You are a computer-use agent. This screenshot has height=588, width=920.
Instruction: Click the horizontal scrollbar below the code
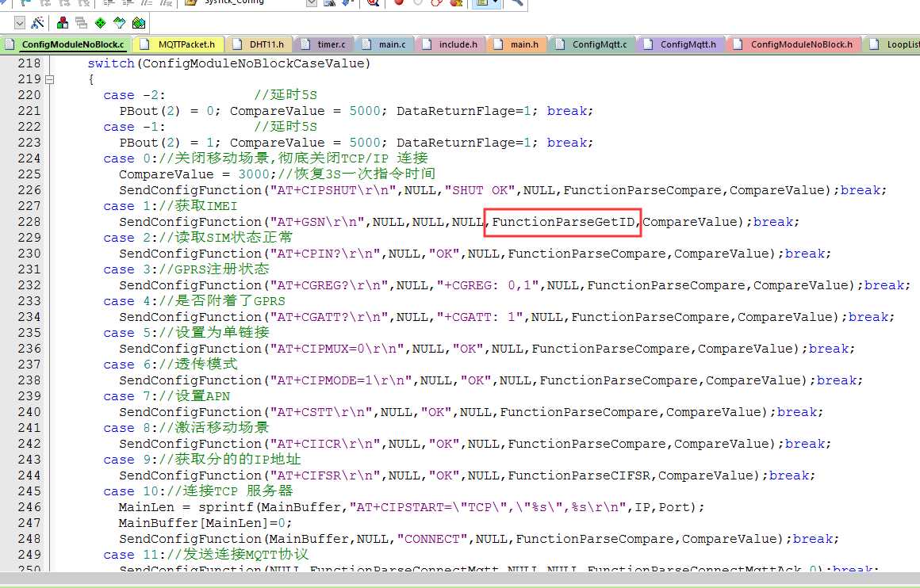460,578
